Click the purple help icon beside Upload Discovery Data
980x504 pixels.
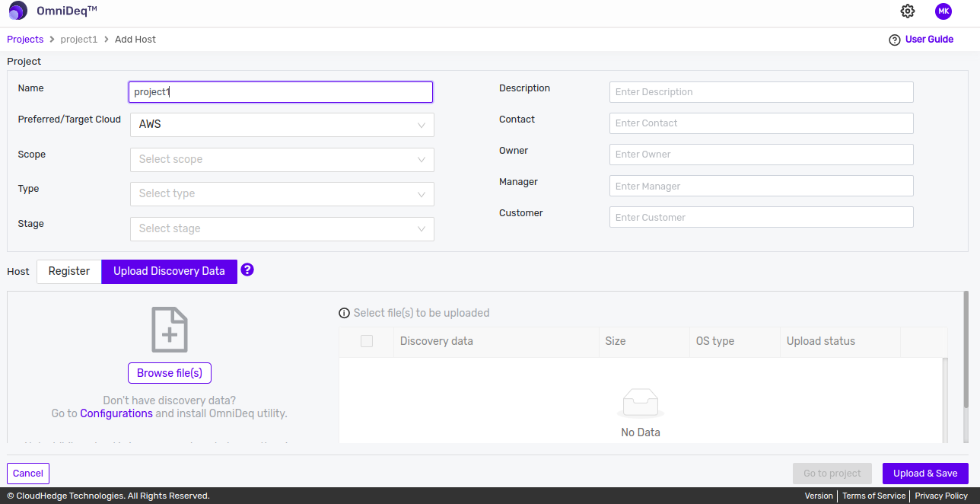pos(247,270)
